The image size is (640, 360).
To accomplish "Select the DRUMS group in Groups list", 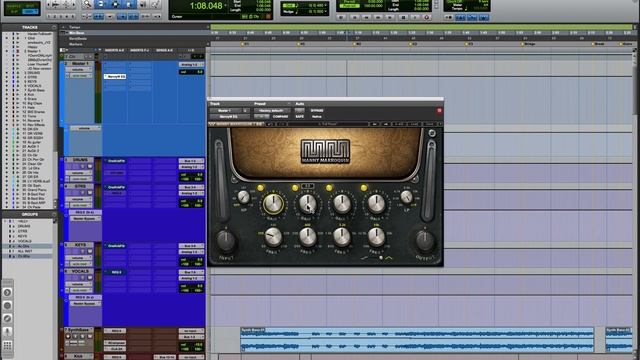I will tap(24, 226).
